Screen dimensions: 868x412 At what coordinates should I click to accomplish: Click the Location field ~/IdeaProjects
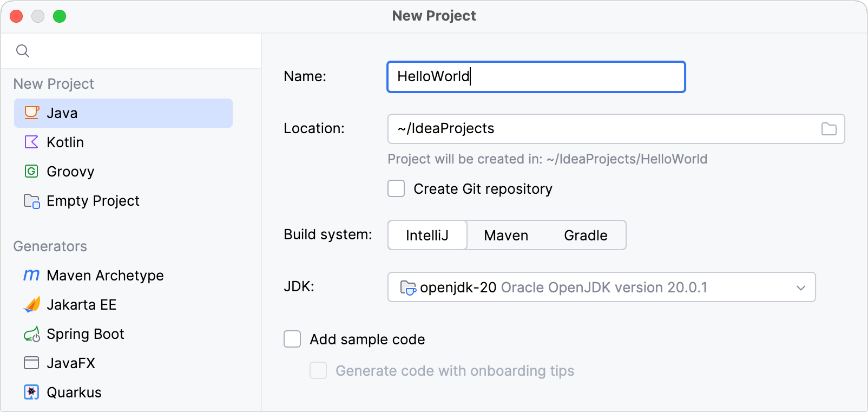pos(616,129)
